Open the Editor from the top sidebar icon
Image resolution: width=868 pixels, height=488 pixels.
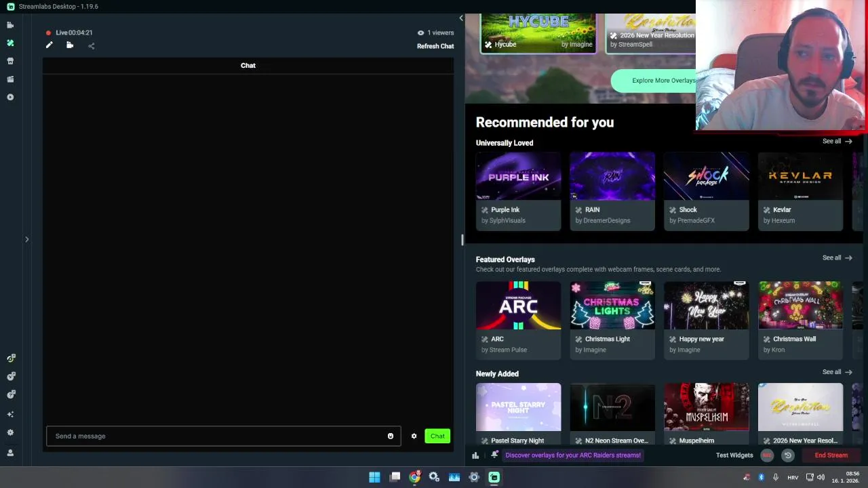point(10,25)
